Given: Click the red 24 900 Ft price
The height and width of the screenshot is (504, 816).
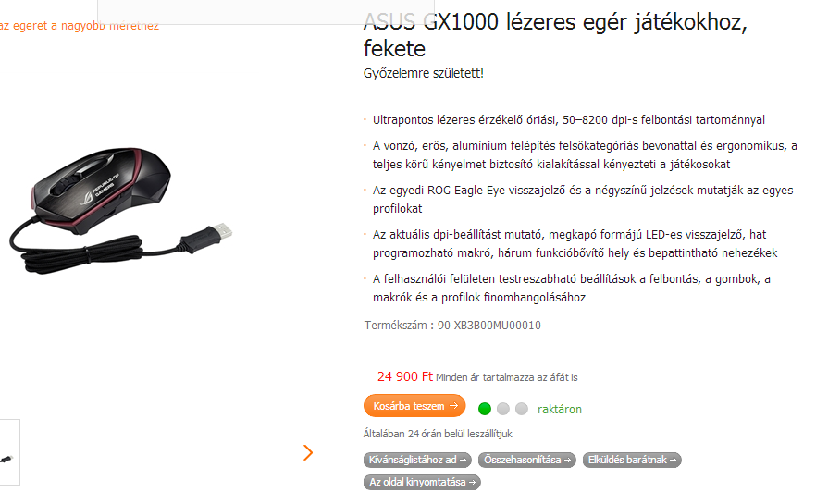Looking at the screenshot, I should click(x=405, y=376).
